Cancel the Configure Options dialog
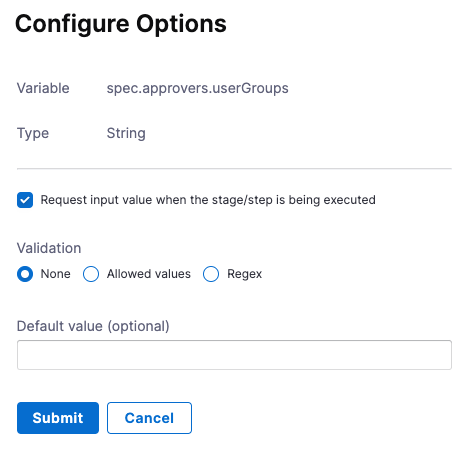 click(x=149, y=418)
